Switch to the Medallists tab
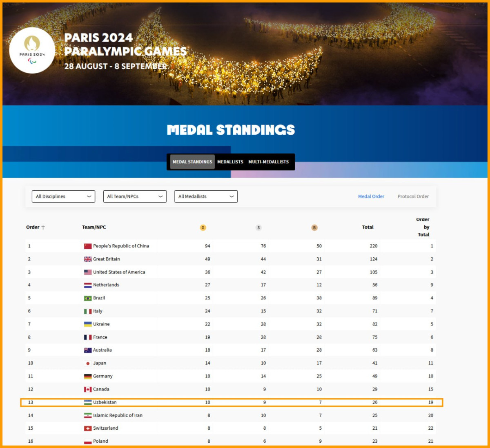The image size is (490, 448). (x=230, y=162)
